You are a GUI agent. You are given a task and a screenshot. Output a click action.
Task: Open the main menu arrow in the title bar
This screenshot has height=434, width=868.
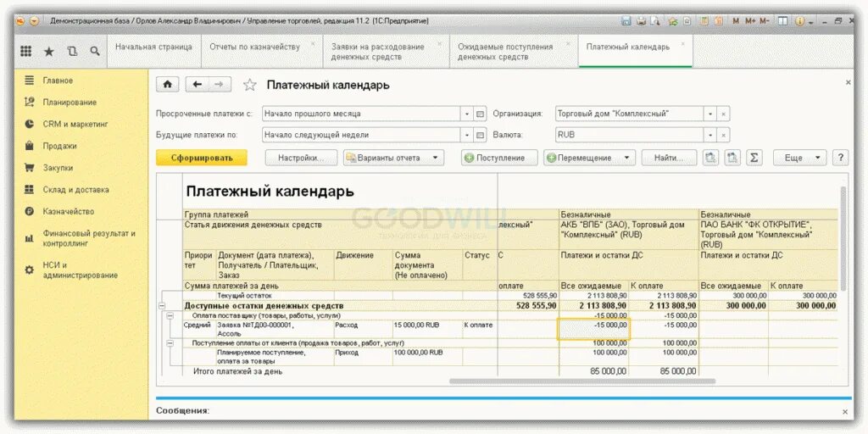point(34,21)
